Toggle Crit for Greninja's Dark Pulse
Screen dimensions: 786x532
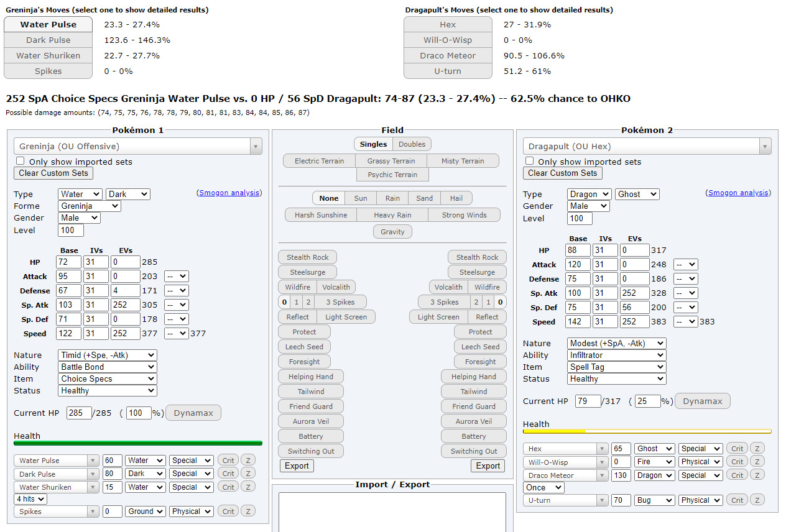(x=228, y=474)
